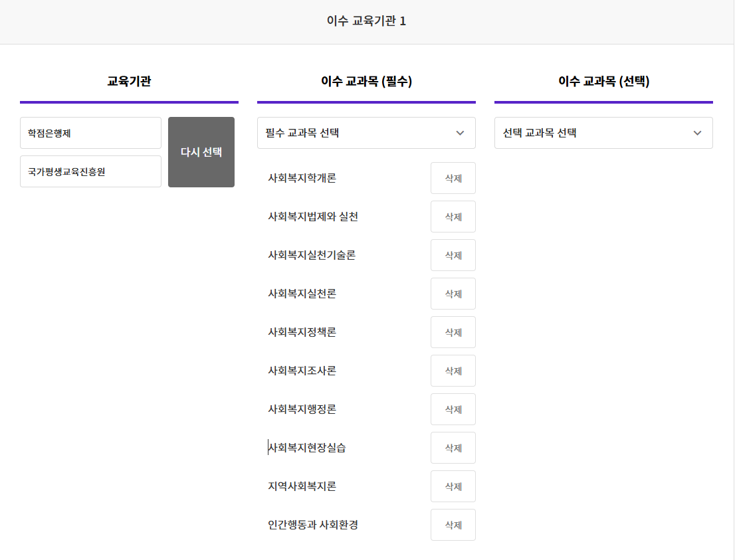Viewport: 735px width, 560px height.
Task: Click the 이수 교육기관 1 title
Action: tap(366, 21)
